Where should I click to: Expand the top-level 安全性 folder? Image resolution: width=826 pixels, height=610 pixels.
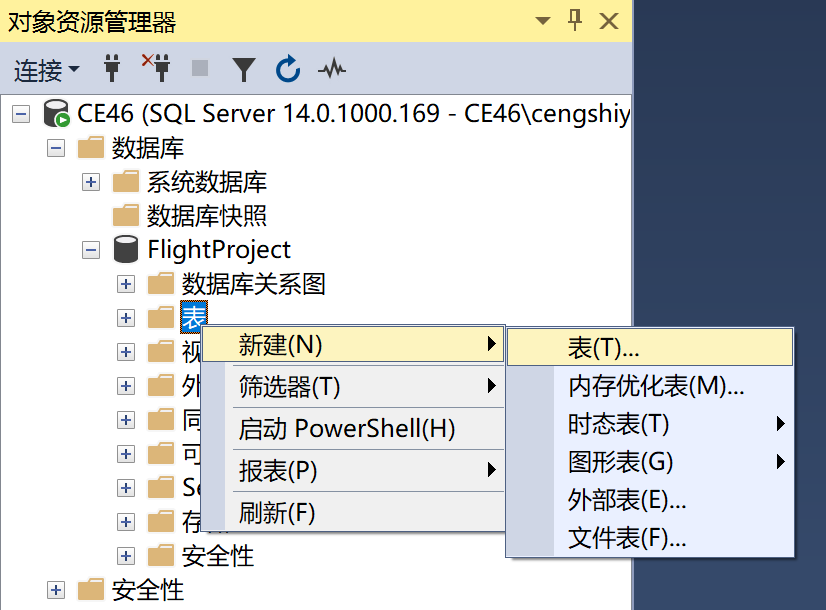click(x=56, y=590)
